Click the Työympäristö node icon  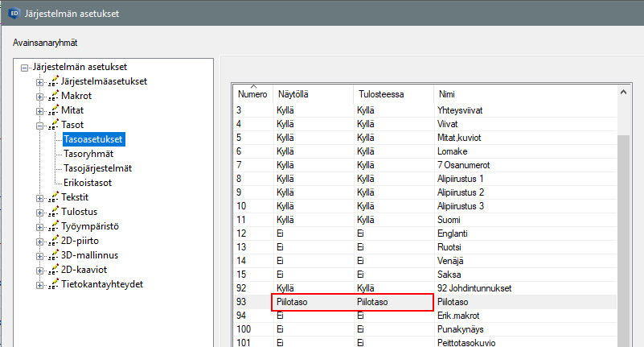coord(54,226)
